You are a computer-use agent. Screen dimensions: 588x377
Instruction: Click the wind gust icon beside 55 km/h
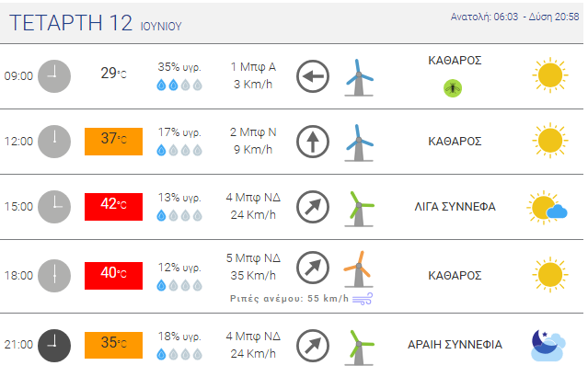click(x=363, y=299)
